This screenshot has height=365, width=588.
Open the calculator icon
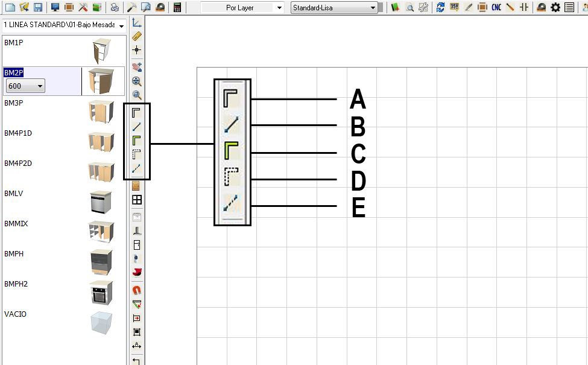177,7
